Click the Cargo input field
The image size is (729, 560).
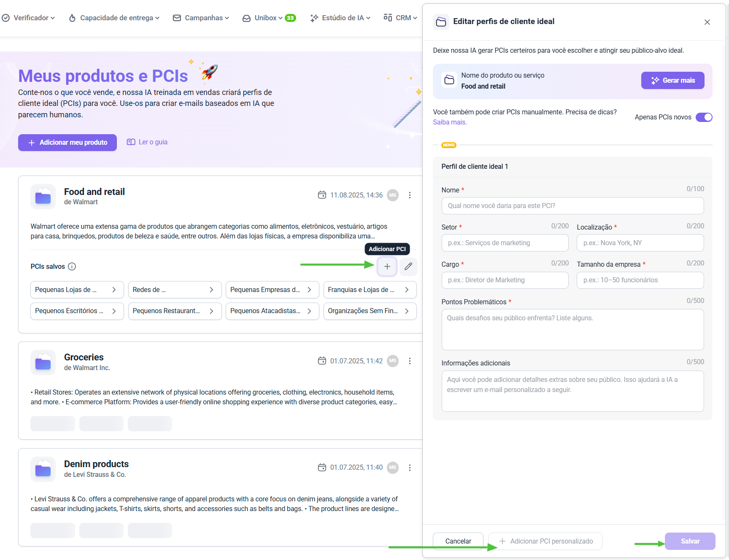coord(505,280)
